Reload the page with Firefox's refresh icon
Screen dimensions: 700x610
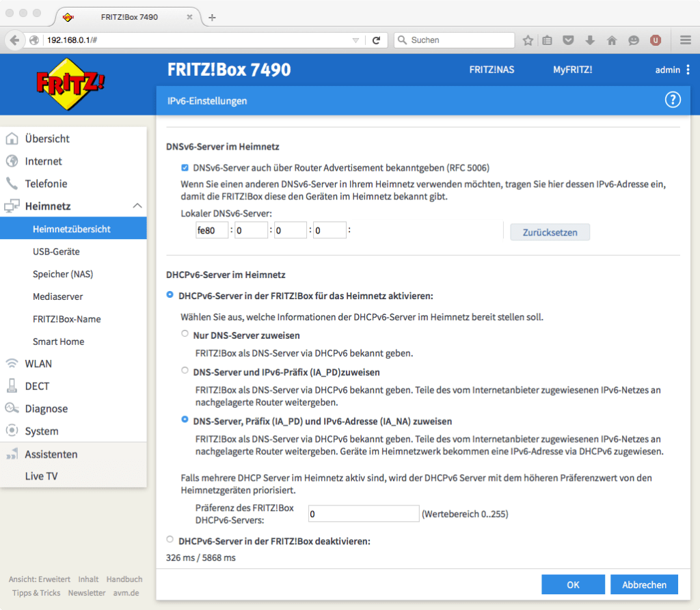click(378, 40)
